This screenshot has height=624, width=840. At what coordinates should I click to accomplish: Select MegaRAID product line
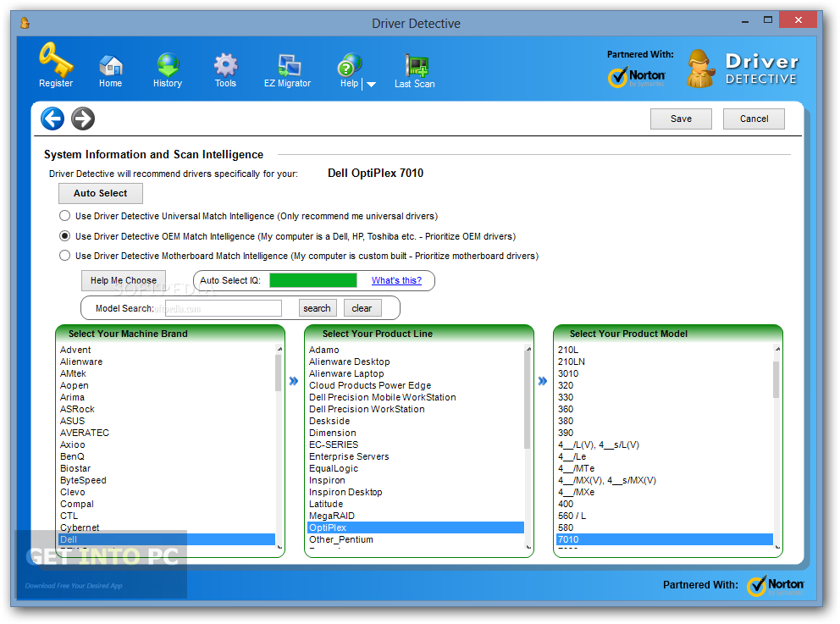332,516
